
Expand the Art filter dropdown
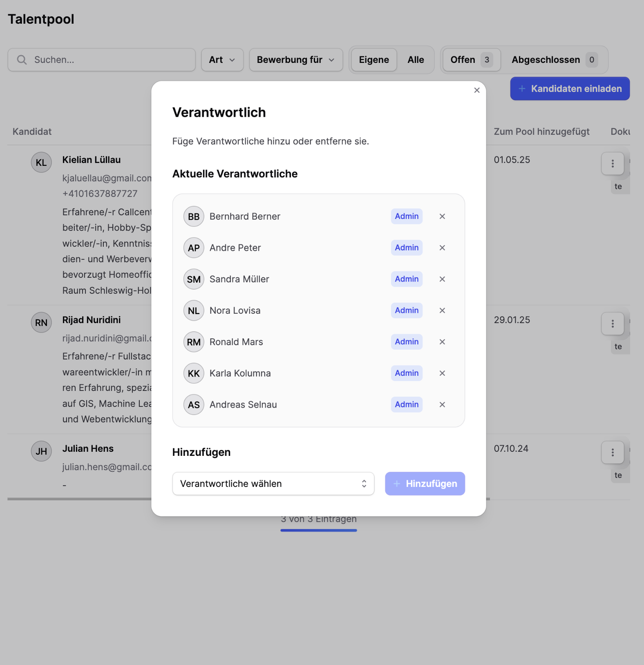click(222, 60)
